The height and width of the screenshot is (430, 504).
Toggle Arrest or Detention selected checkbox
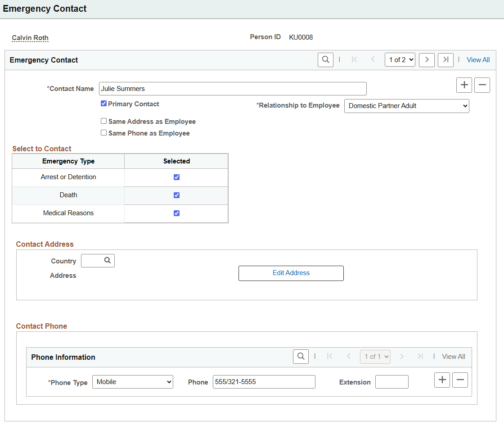point(176,177)
